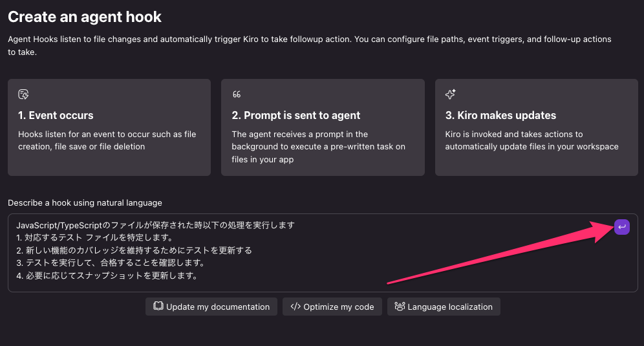Click the '2. Prompt is sent to agent' heading
This screenshot has height=346, width=644.
click(295, 116)
